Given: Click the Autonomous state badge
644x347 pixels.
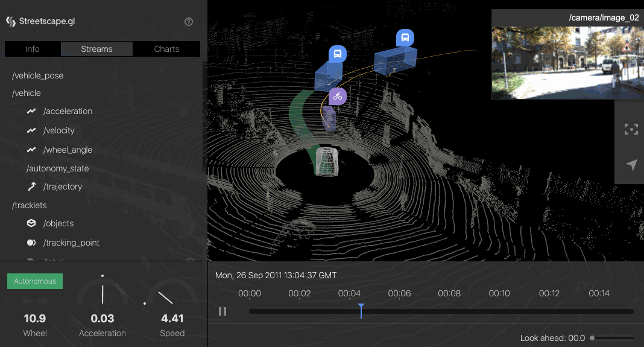Looking at the screenshot, I should (35, 281).
